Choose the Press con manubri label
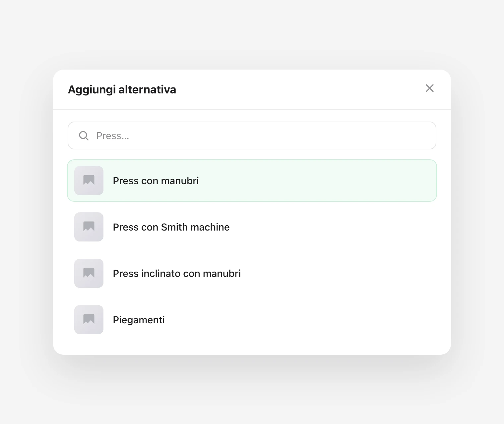Screen dimensions: 504x424 (x=156, y=181)
